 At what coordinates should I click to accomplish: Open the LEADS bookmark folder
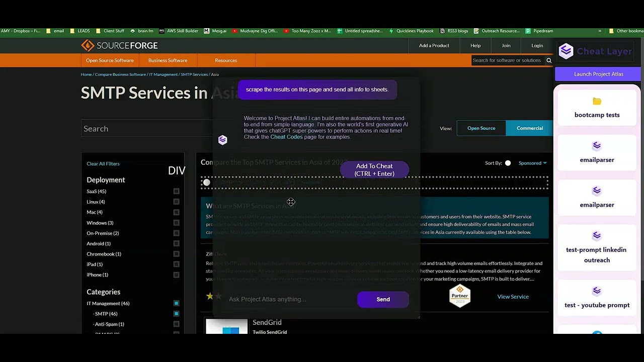pos(79,31)
